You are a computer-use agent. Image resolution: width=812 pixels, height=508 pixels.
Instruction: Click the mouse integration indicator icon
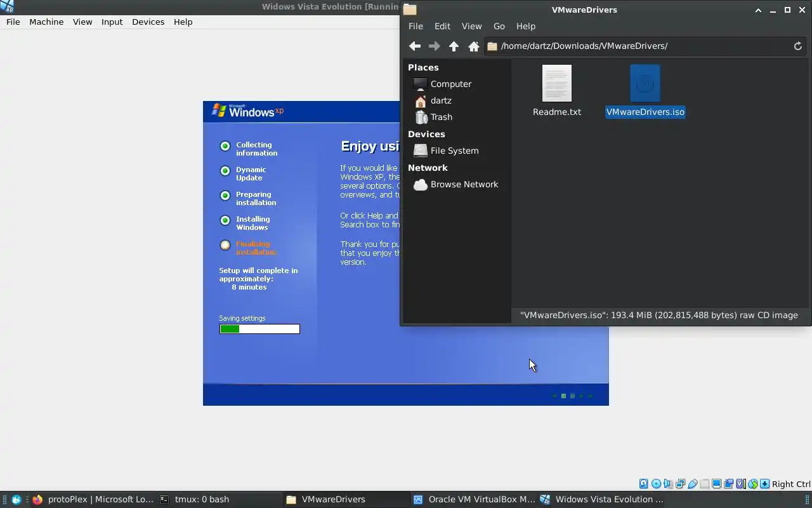tap(753, 484)
